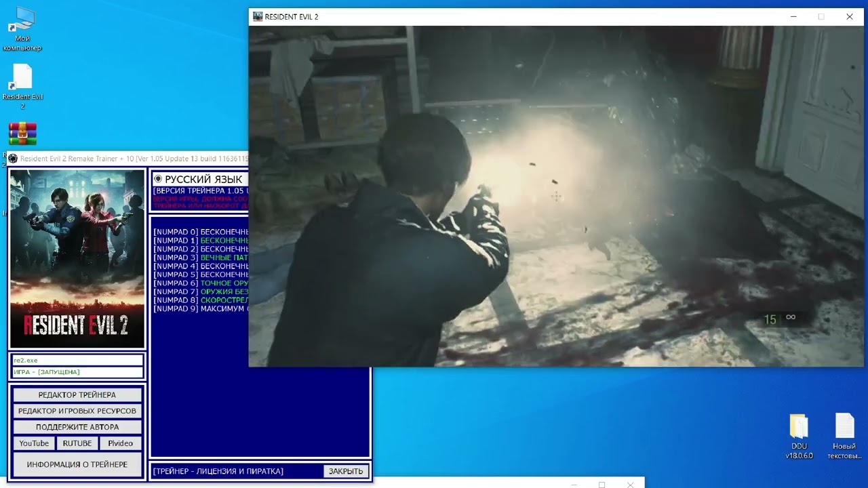Close the Resident Evil 2 game window
This screenshot has height=488, width=868.
click(x=850, y=16)
